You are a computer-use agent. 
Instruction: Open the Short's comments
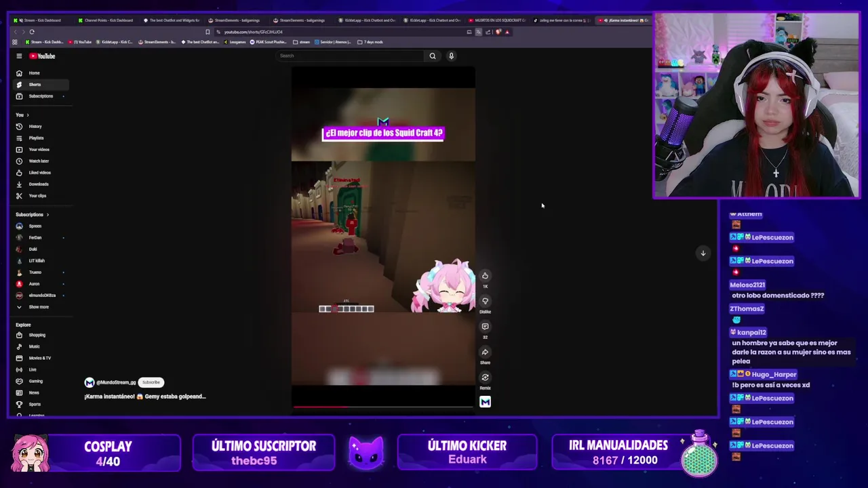[485, 327]
